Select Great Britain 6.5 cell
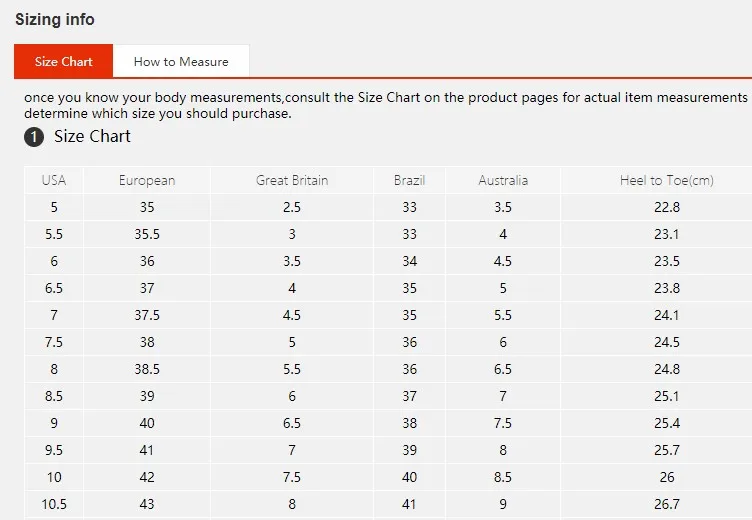Image resolution: width=752 pixels, height=520 pixels. click(x=292, y=423)
